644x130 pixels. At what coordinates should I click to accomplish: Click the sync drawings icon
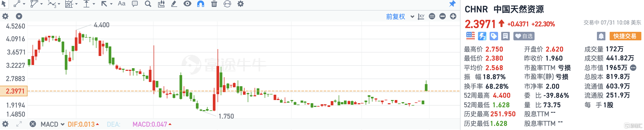(x=227, y=4)
